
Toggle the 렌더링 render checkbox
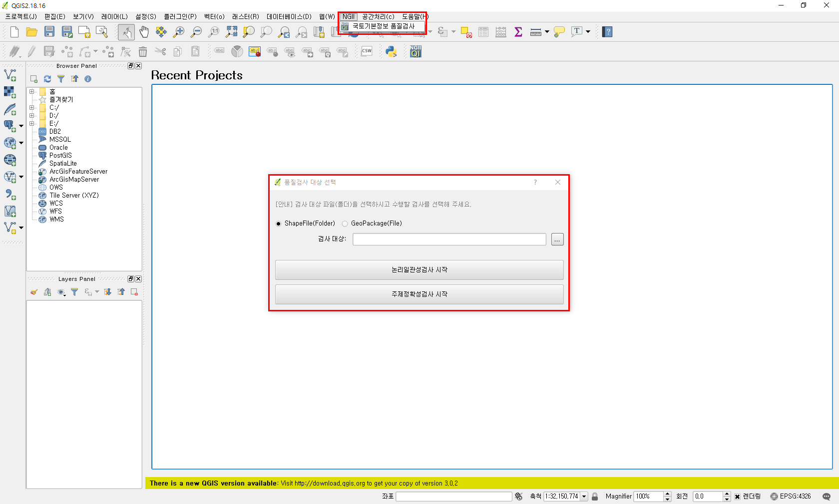coord(737,497)
